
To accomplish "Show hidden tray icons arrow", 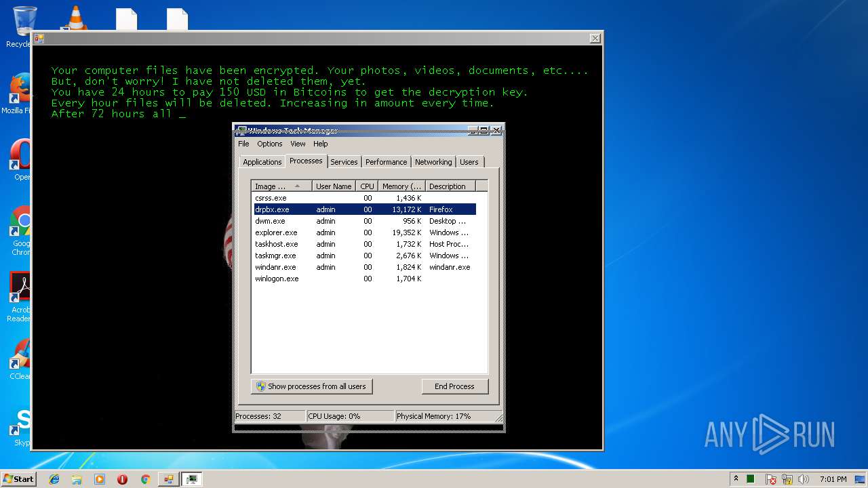I will [736, 479].
